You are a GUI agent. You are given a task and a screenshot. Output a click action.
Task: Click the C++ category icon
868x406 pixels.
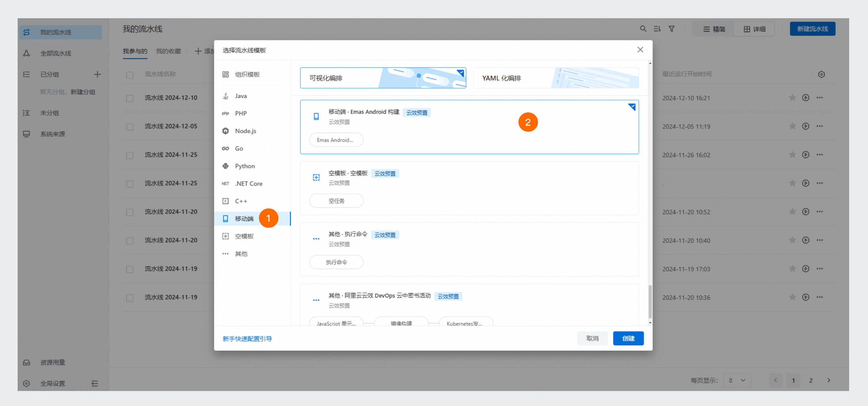[x=226, y=201]
